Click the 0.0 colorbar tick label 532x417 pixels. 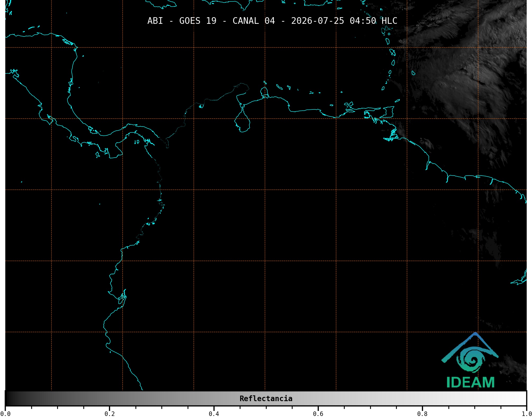click(x=5, y=414)
